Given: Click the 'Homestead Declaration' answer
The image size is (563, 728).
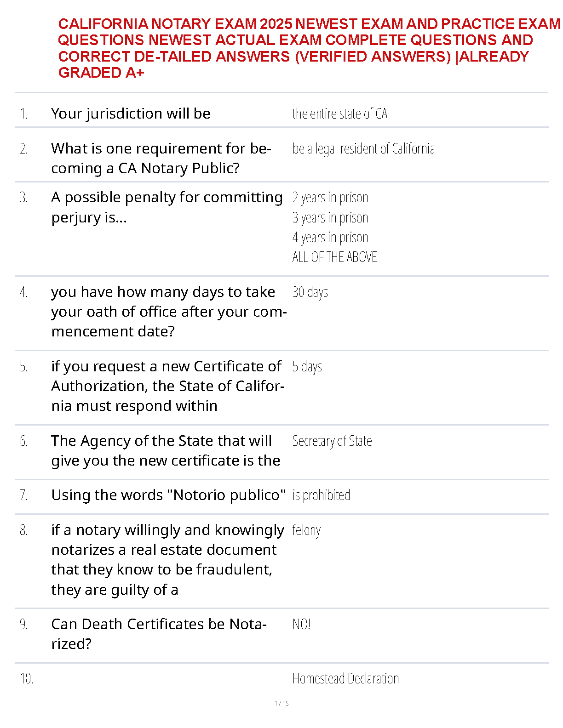Looking at the screenshot, I should click(x=345, y=679).
